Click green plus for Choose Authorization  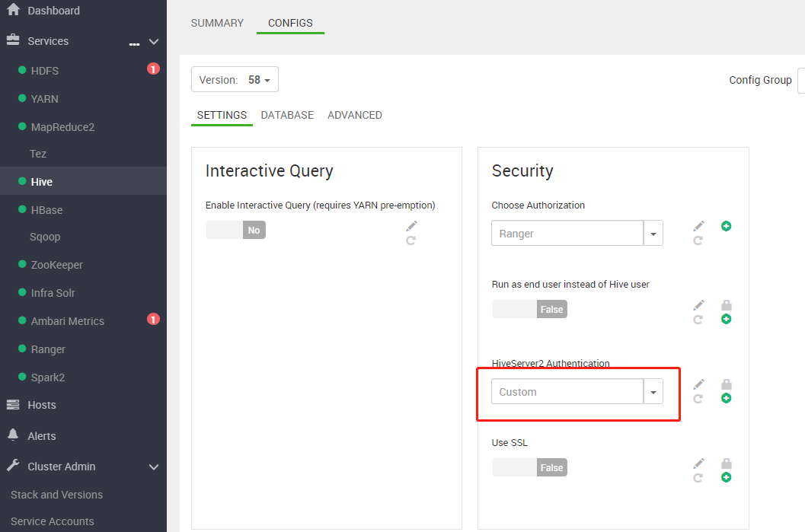tap(726, 226)
